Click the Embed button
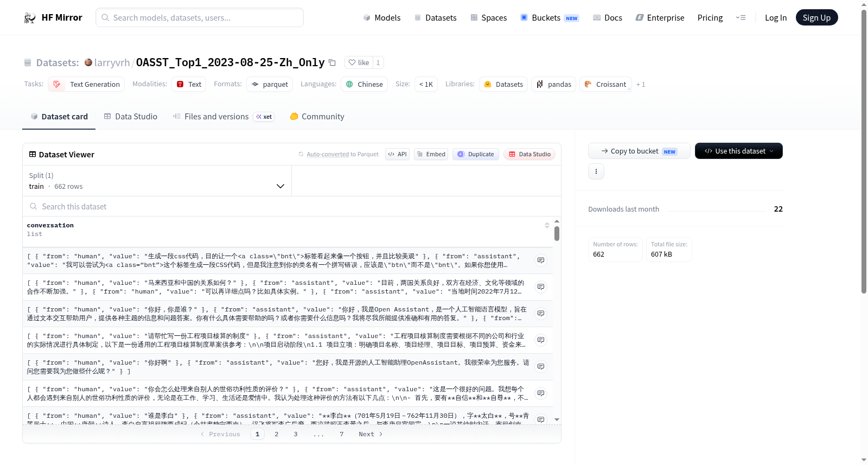The height and width of the screenshot is (465, 868). click(x=431, y=154)
